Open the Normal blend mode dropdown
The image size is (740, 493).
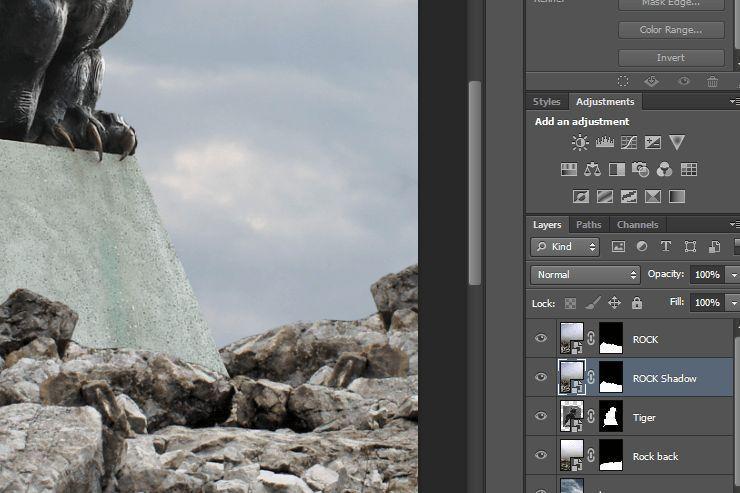585,274
